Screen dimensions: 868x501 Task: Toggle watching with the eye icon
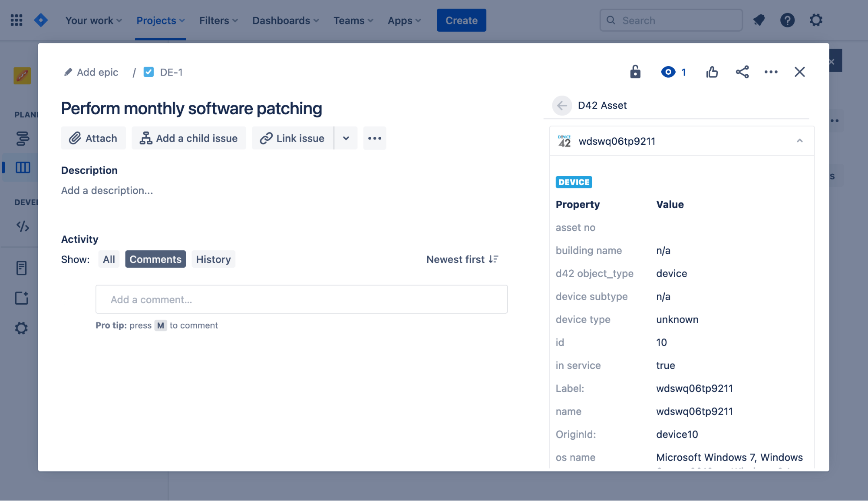(668, 72)
